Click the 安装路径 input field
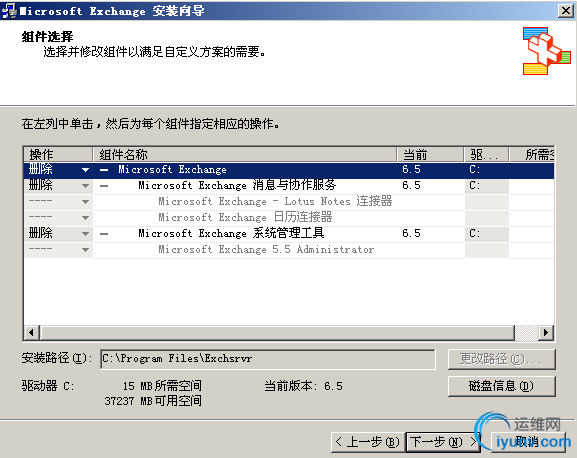Viewport: 577px width, 458px height. point(268,359)
